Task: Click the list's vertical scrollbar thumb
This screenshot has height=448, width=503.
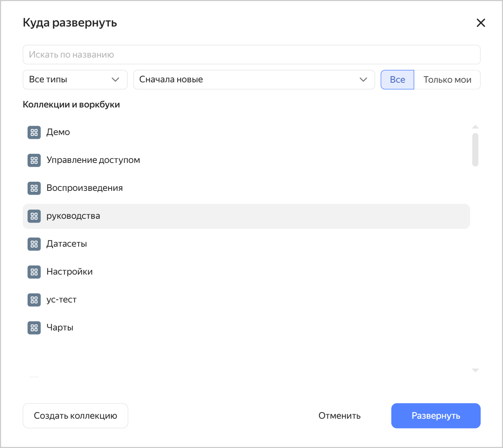Action: click(x=475, y=150)
